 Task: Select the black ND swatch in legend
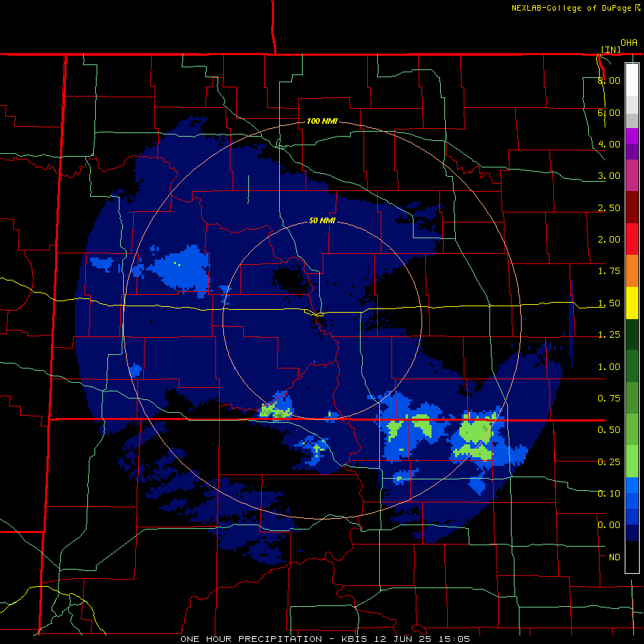pyautogui.click(x=632, y=557)
